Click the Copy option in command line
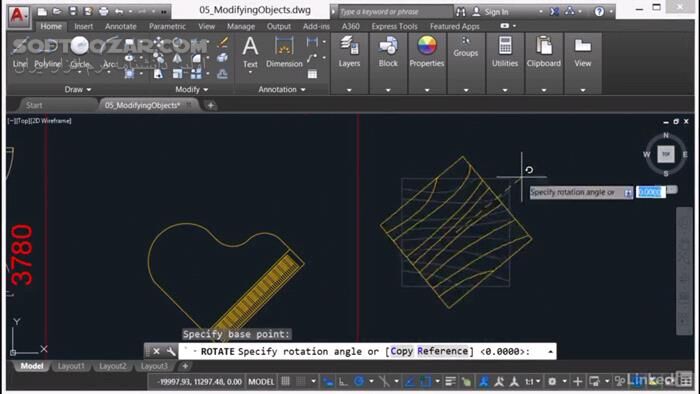This screenshot has height=394, width=700. 401,352
